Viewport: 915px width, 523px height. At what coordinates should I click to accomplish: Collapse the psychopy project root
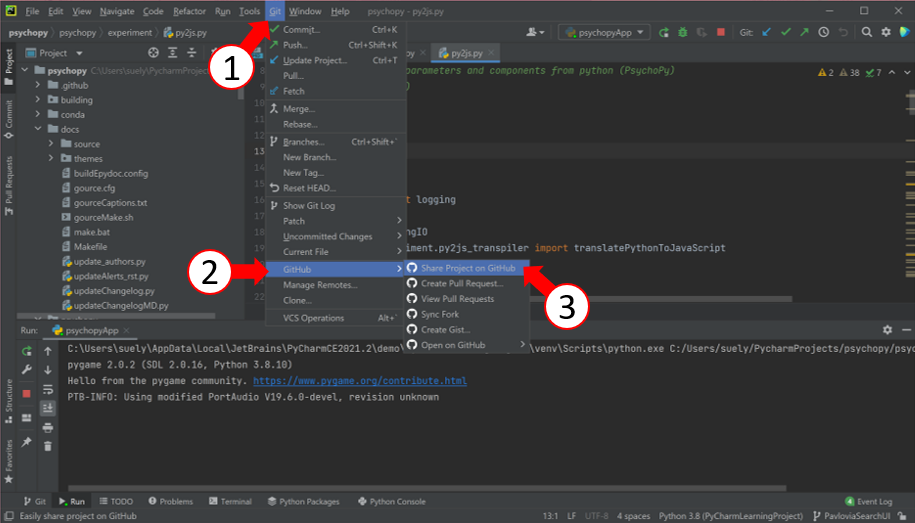click(25, 70)
